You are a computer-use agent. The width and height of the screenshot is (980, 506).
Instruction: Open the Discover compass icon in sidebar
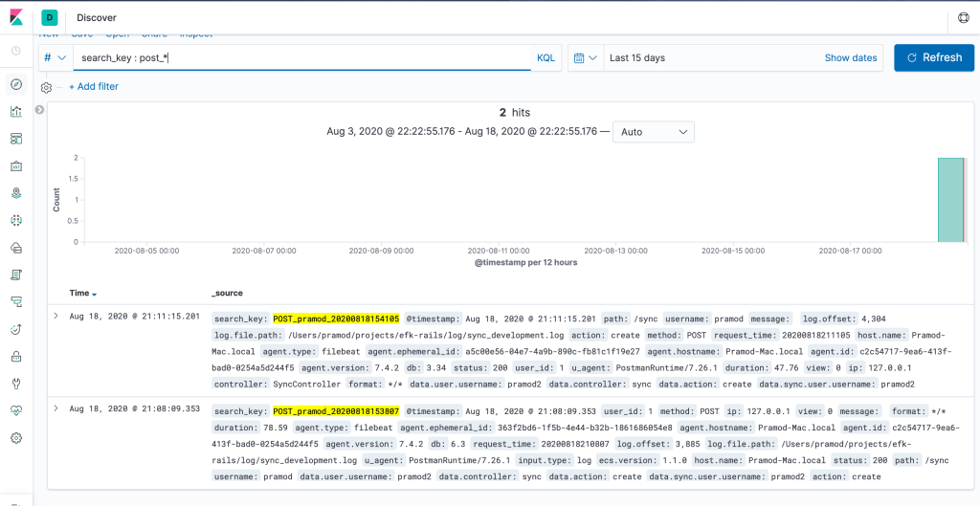(x=16, y=84)
